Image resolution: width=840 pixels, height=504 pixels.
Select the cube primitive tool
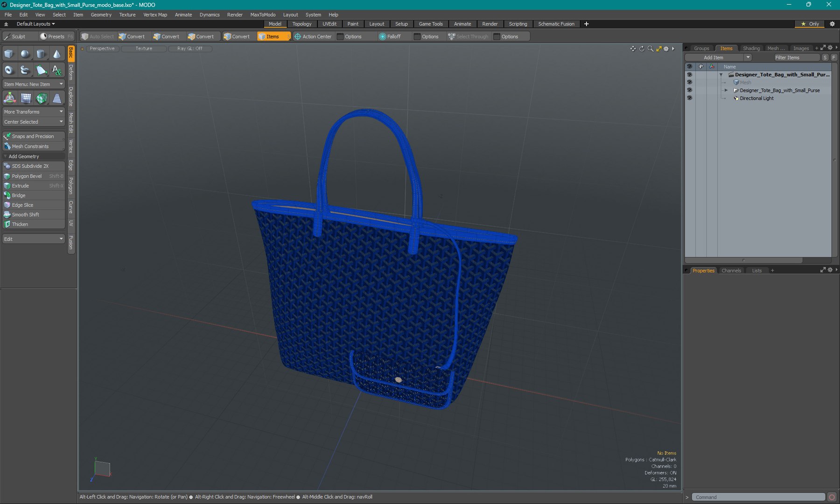point(9,54)
